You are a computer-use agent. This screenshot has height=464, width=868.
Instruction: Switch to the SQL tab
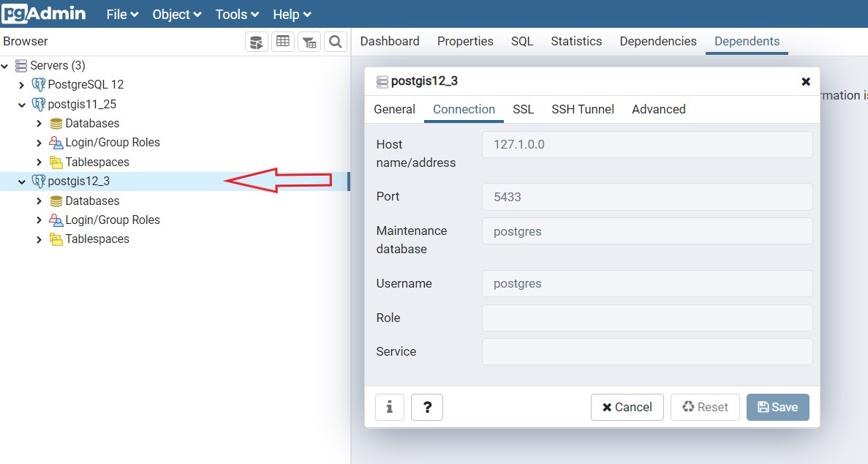[x=522, y=41]
